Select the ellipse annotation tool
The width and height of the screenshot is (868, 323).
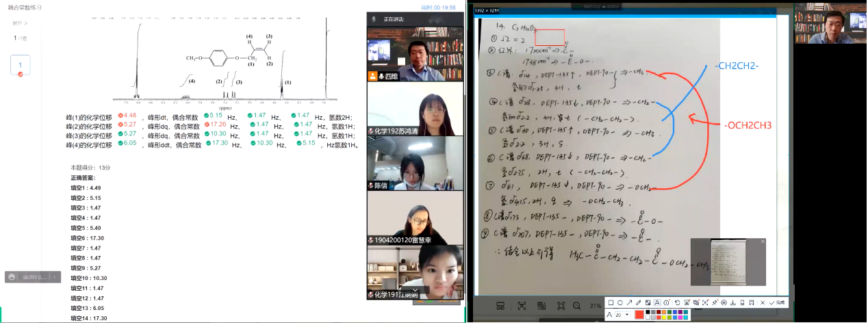tap(620, 302)
